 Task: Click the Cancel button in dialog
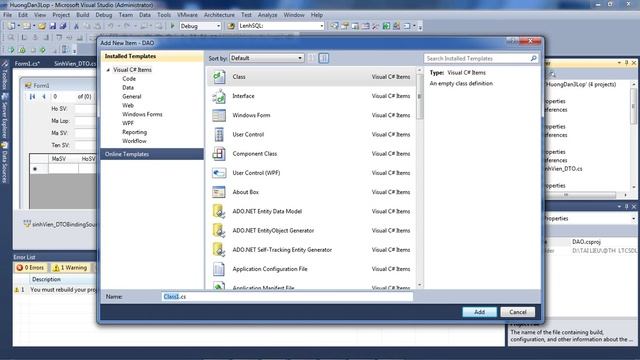pyautogui.click(x=518, y=312)
